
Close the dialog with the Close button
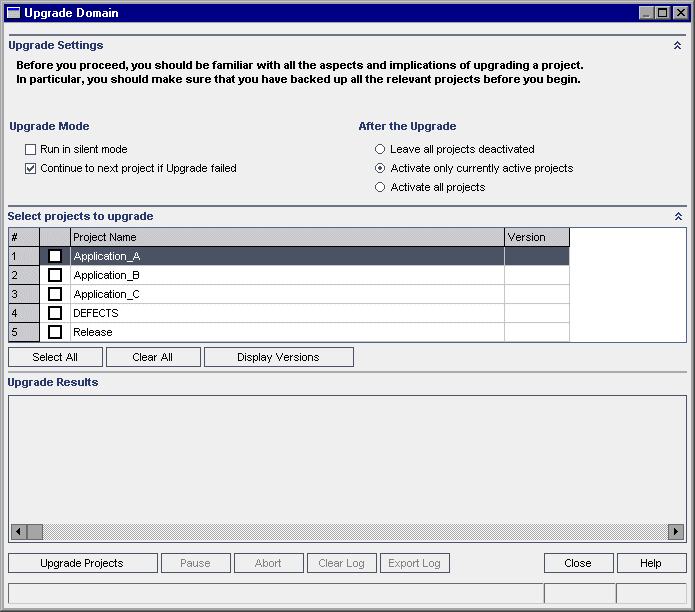tap(578, 563)
